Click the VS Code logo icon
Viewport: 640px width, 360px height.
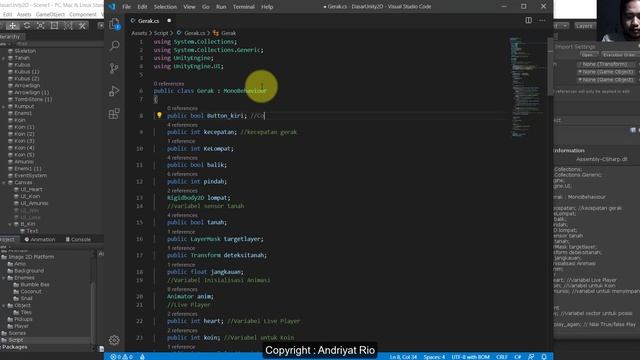tap(112, 7)
